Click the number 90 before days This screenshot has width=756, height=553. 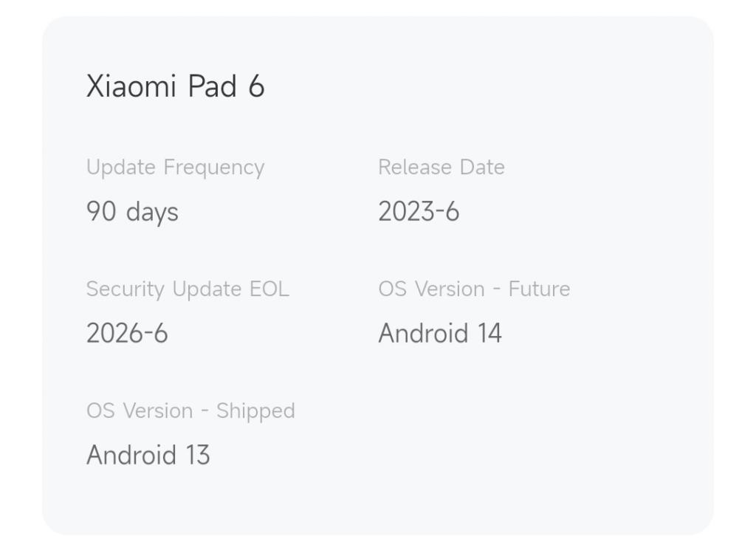(x=101, y=213)
